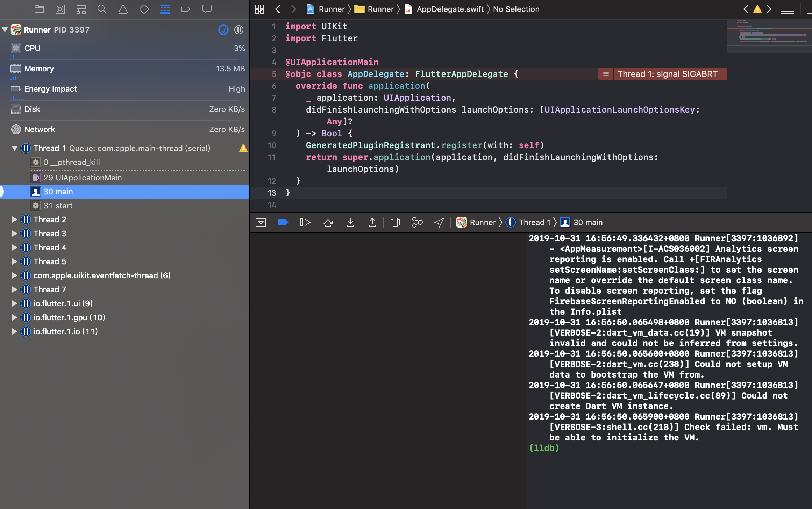Expand Thread 2
The height and width of the screenshot is (509, 812).
(x=14, y=220)
